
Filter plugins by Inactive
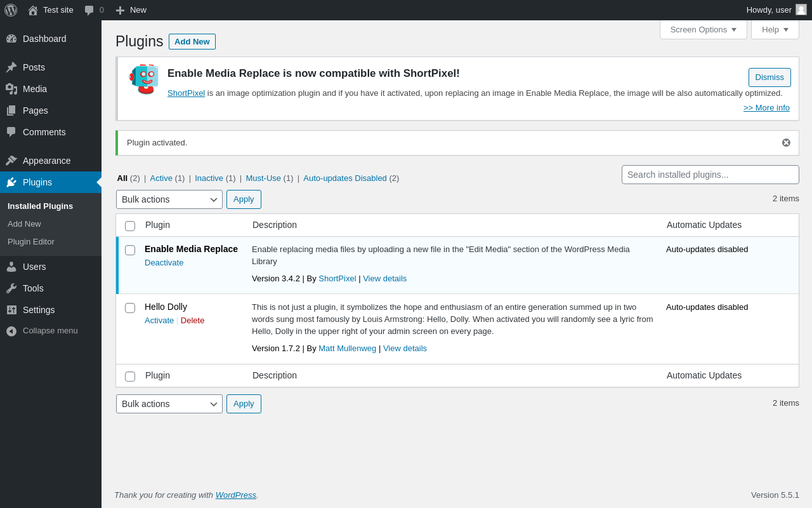tap(209, 178)
